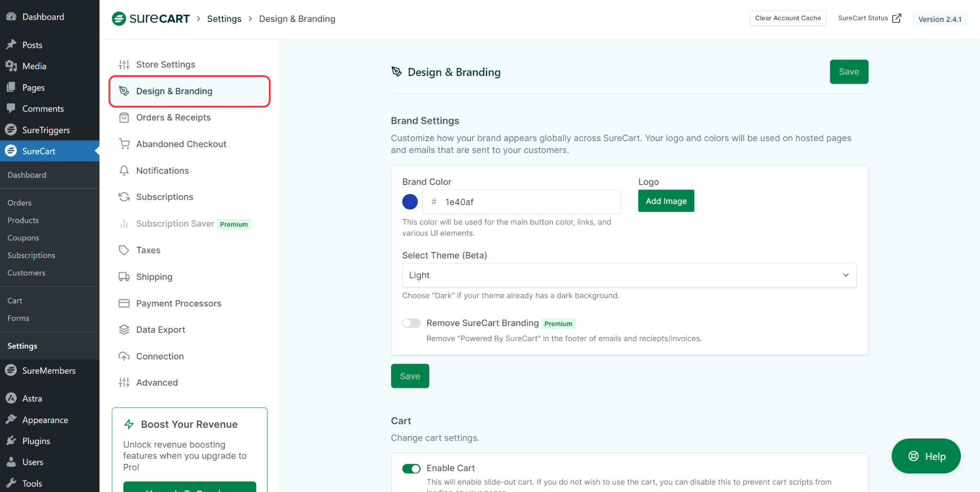
Task: Click the SureTriggers icon in sidebar
Action: click(x=11, y=130)
